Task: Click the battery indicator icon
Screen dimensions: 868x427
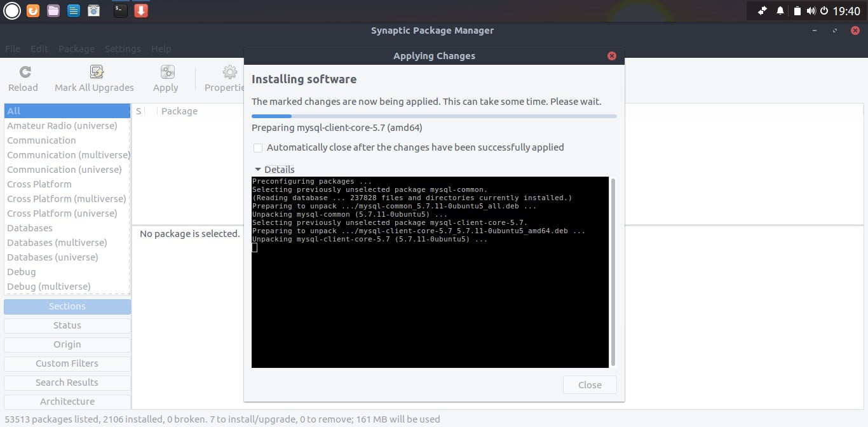Action: (x=797, y=11)
